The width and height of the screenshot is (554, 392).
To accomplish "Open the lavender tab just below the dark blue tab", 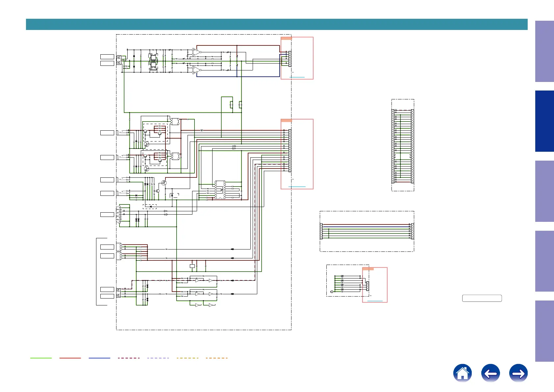I will point(544,191).
